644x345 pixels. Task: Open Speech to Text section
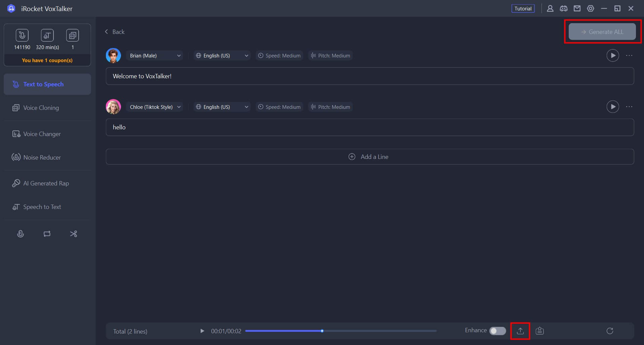coord(47,207)
